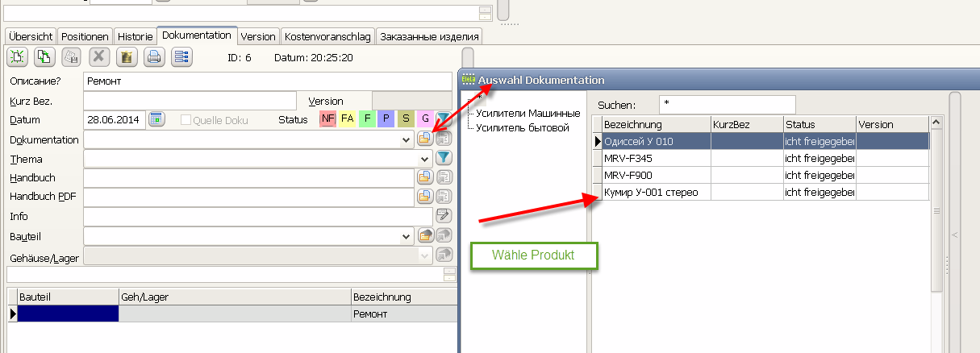980x353 pixels.
Task: Switch to the Kostenvoranschlag tab
Action: [328, 36]
